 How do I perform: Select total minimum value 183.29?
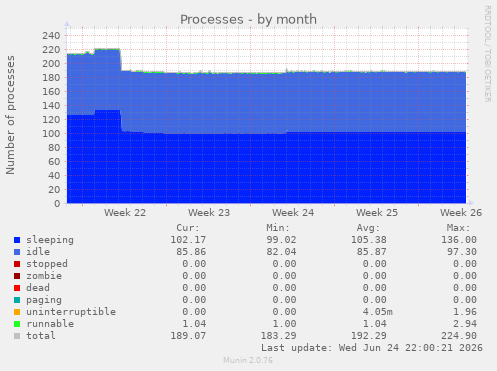pos(278,336)
